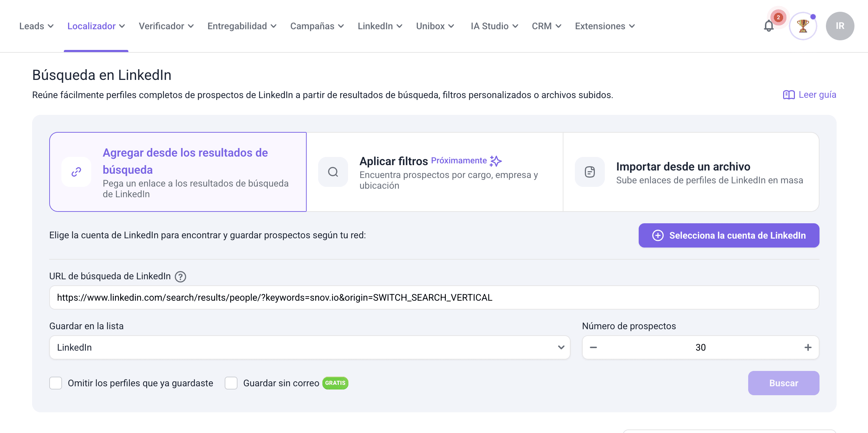Click the minus icon to decrease prospects
Image resolution: width=868 pixels, height=433 pixels.
pyautogui.click(x=593, y=347)
